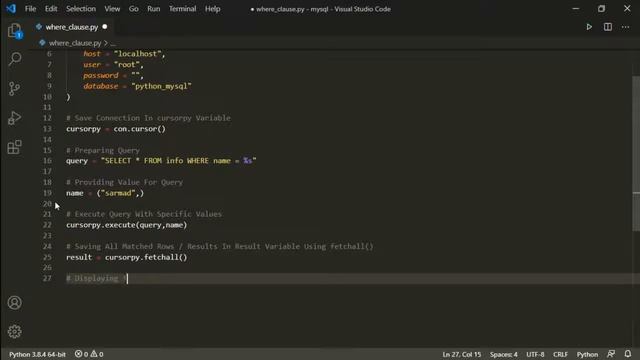Click the # Providing Value For Query comment
The height and width of the screenshot is (360, 640).
(x=124, y=182)
